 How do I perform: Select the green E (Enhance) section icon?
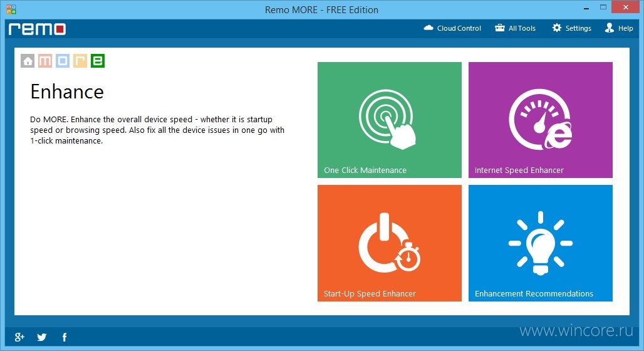98,61
